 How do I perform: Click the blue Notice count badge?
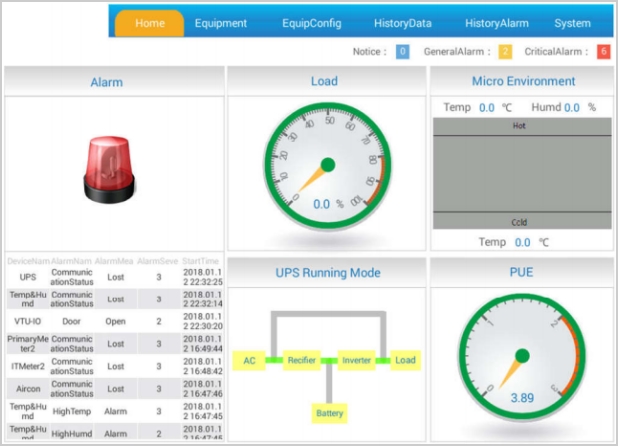[x=402, y=52]
